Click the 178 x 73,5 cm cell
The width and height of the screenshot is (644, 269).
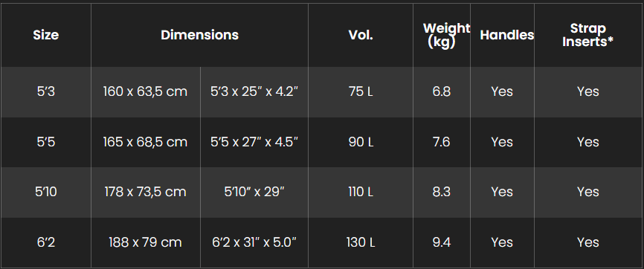[146, 192]
